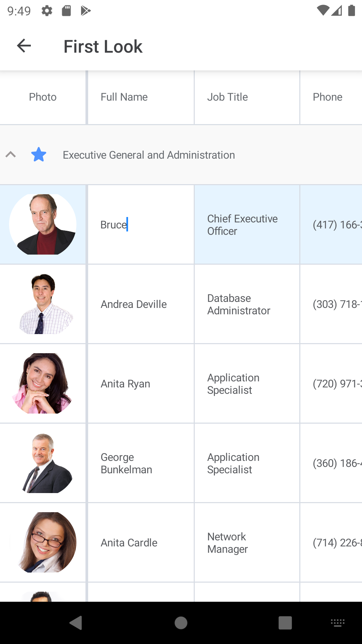Click the blue star group icon
Viewport: 362px width, 644px height.
coord(39,155)
